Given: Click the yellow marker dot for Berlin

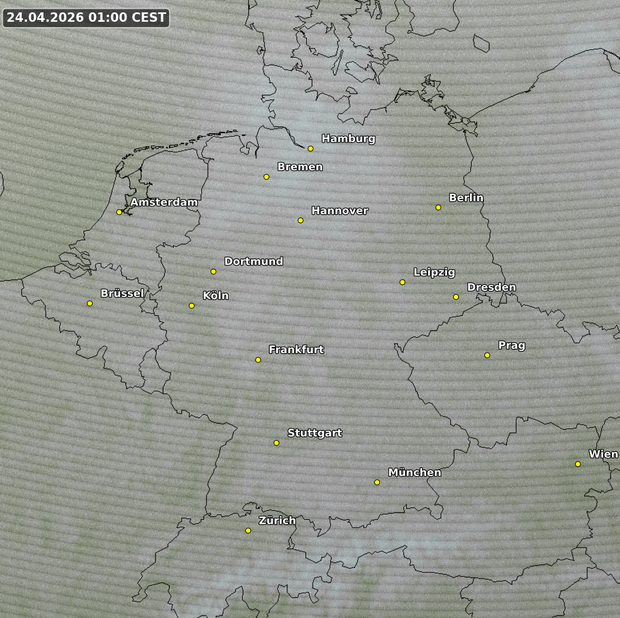Looking at the screenshot, I should [438, 207].
